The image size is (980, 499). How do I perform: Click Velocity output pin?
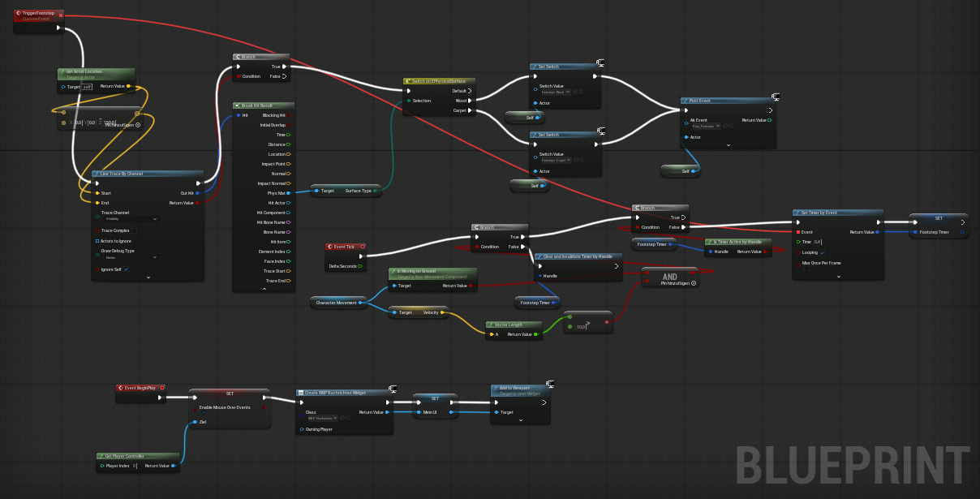click(443, 312)
